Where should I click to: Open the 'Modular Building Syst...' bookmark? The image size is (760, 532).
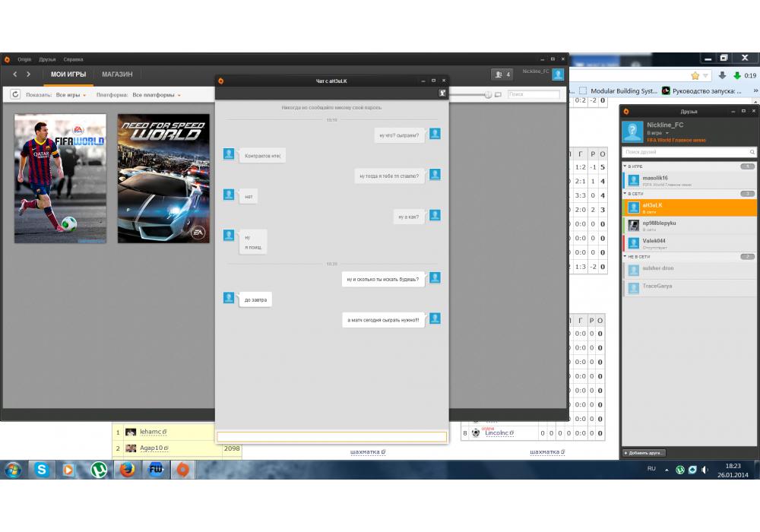click(x=619, y=90)
